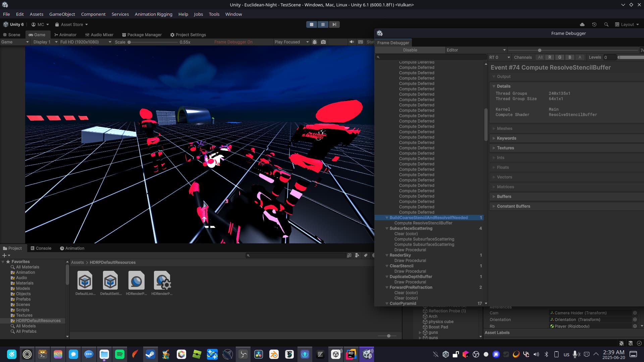Screen dimensions: 644x362
Task: Pause play mode
Action: pyautogui.click(x=323, y=24)
